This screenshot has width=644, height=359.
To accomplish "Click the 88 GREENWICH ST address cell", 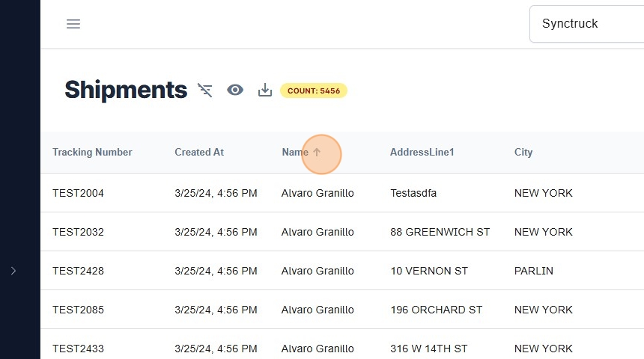I will pos(440,232).
